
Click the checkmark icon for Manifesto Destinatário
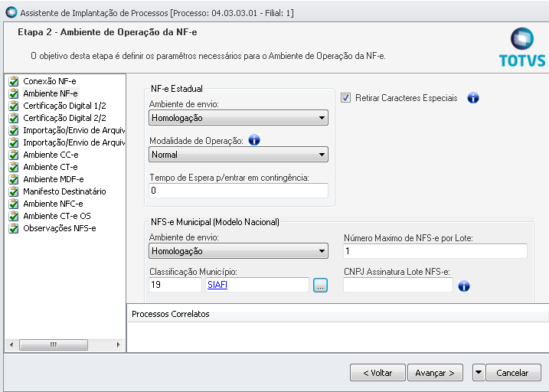click(14, 191)
